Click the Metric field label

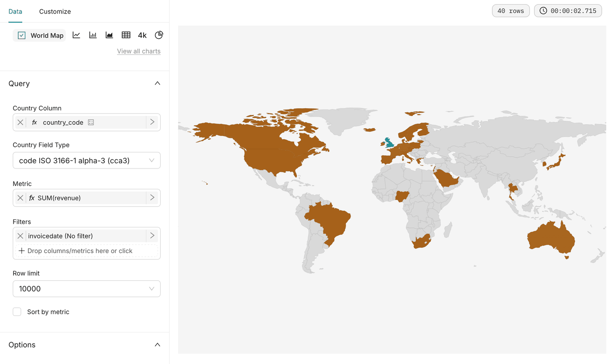22,184
